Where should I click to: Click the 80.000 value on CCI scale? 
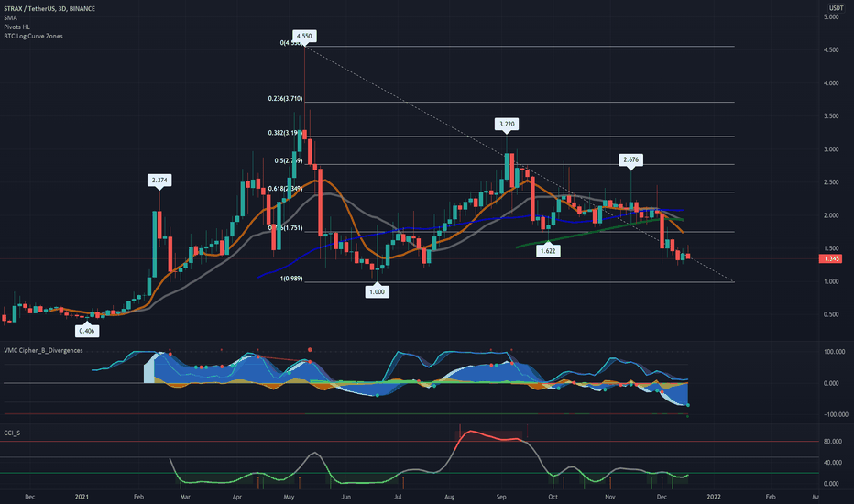click(x=833, y=442)
